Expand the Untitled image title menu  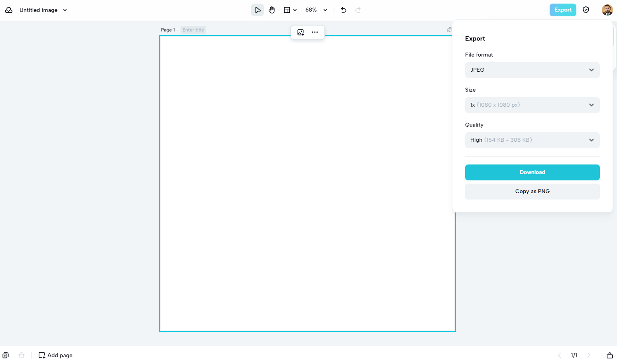coord(65,10)
